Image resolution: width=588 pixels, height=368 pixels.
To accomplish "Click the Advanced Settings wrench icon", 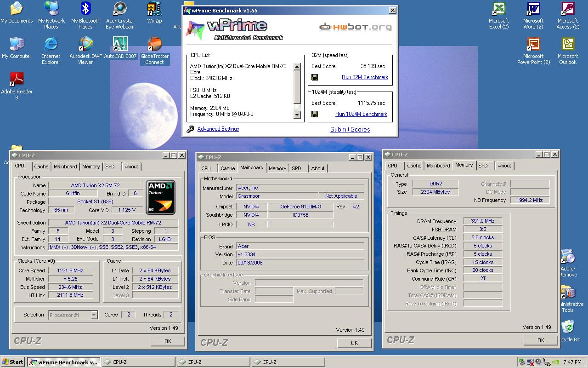I will coord(190,129).
